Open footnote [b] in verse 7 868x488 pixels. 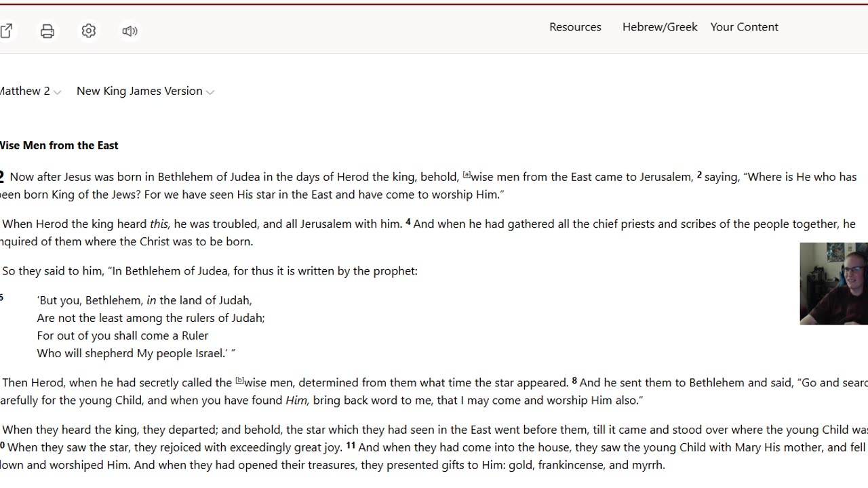point(239,380)
